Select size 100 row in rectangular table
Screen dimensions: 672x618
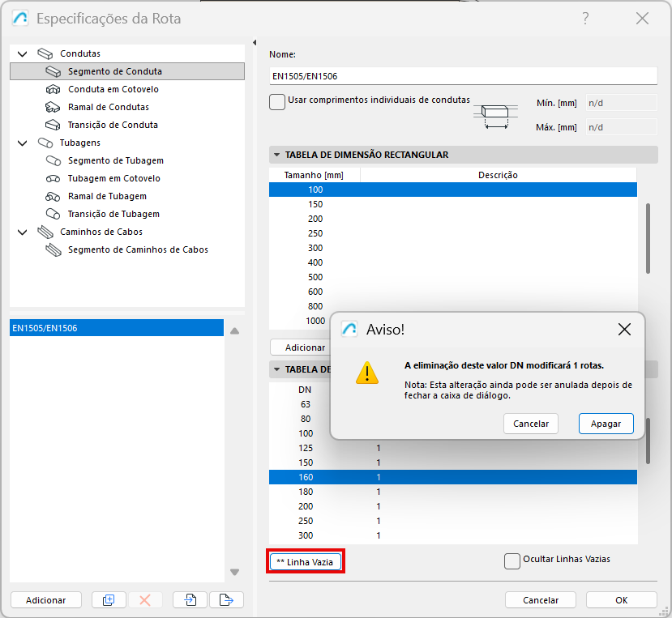(x=453, y=190)
